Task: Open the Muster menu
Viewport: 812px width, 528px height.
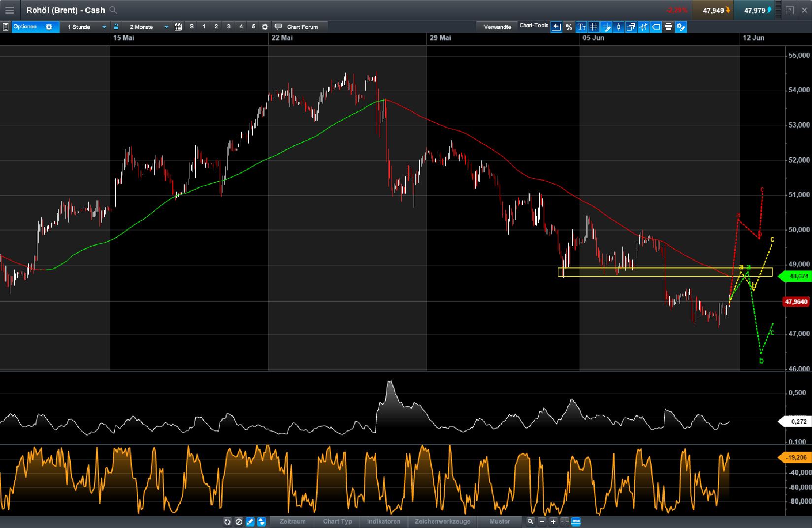Action: (x=499, y=522)
